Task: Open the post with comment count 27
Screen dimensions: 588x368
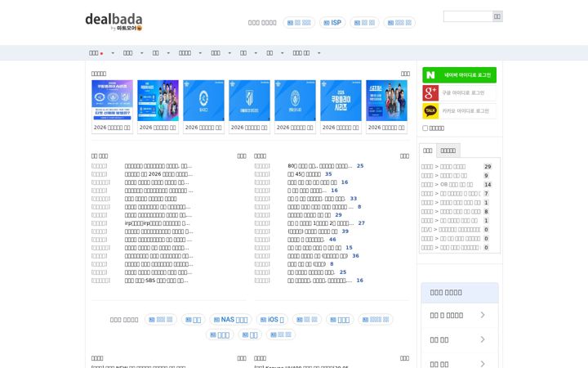Action: [321, 223]
